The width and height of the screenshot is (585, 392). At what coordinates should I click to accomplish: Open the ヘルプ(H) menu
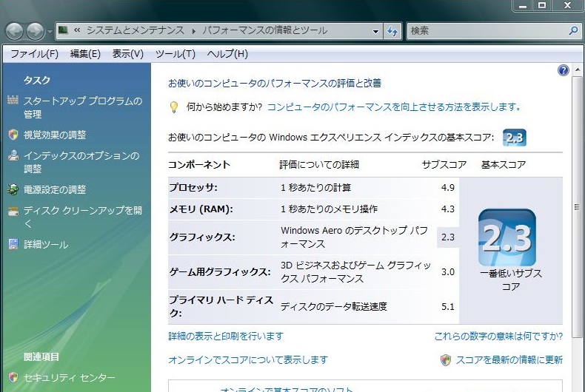(x=227, y=54)
